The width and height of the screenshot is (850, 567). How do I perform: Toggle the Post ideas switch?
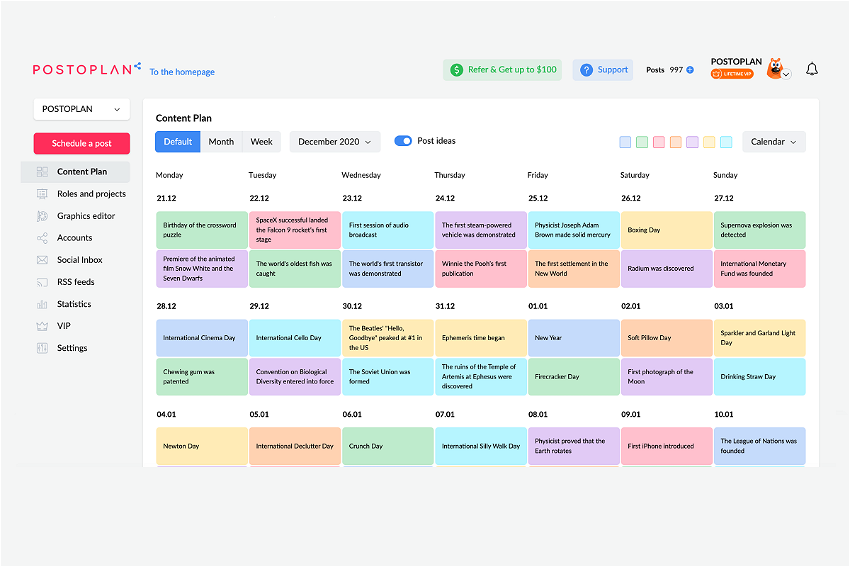pyautogui.click(x=403, y=141)
